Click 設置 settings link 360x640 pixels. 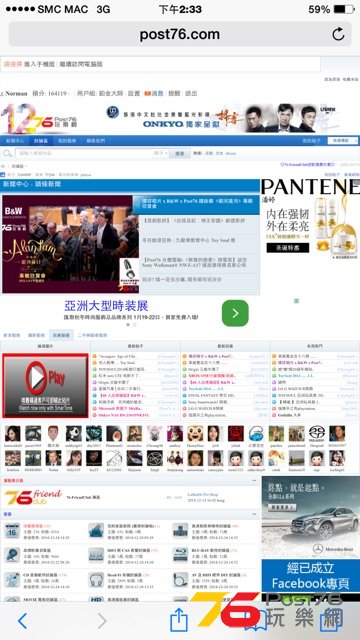tap(134, 93)
